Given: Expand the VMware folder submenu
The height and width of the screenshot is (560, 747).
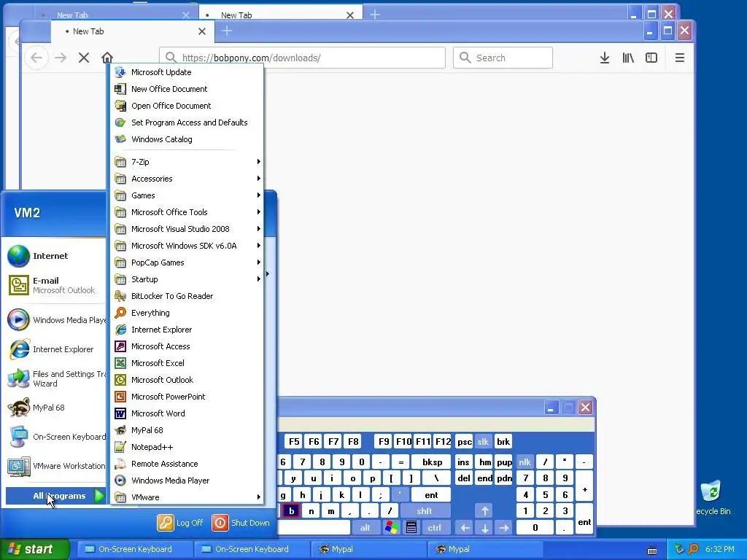Looking at the screenshot, I should click(x=187, y=497).
